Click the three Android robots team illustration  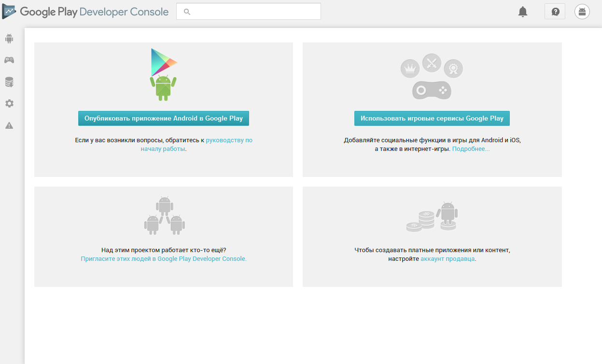pyautogui.click(x=164, y=216)
